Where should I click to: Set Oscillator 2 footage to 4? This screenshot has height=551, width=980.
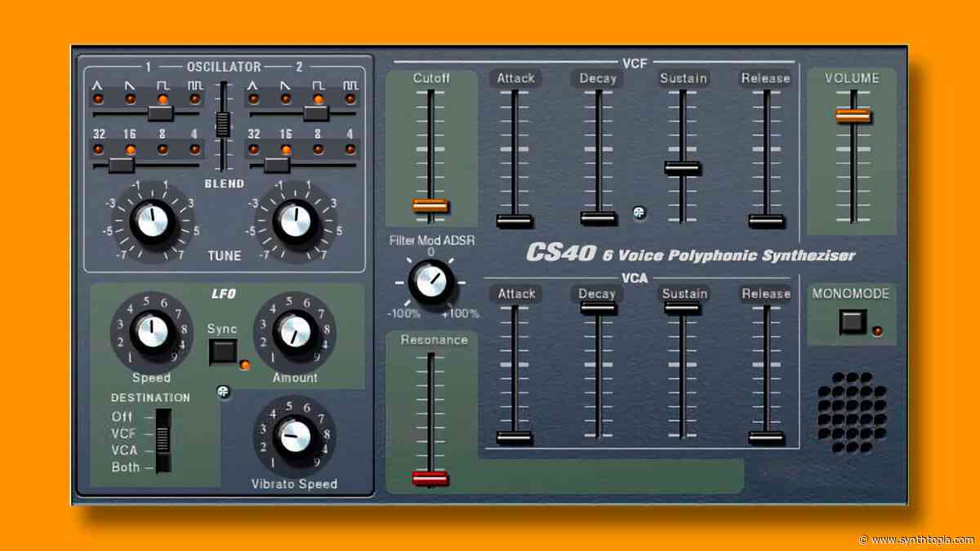pyautogui.click(x=350, y=149)
